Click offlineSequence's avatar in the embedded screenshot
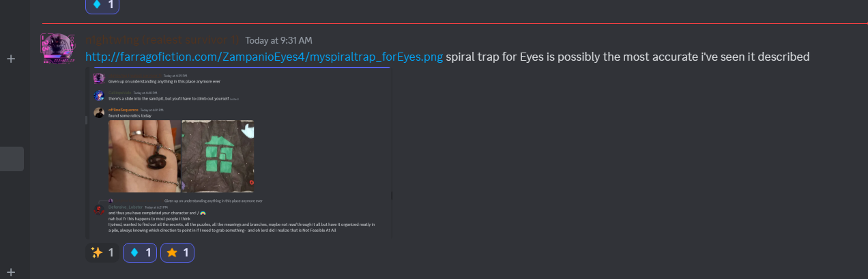868x279 pixels. [x=99, y=113]
